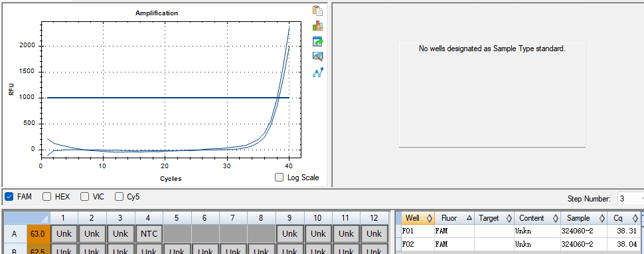644x254 pixels.
Task: Select plate column 7 header
Action: tap(233, 218)
